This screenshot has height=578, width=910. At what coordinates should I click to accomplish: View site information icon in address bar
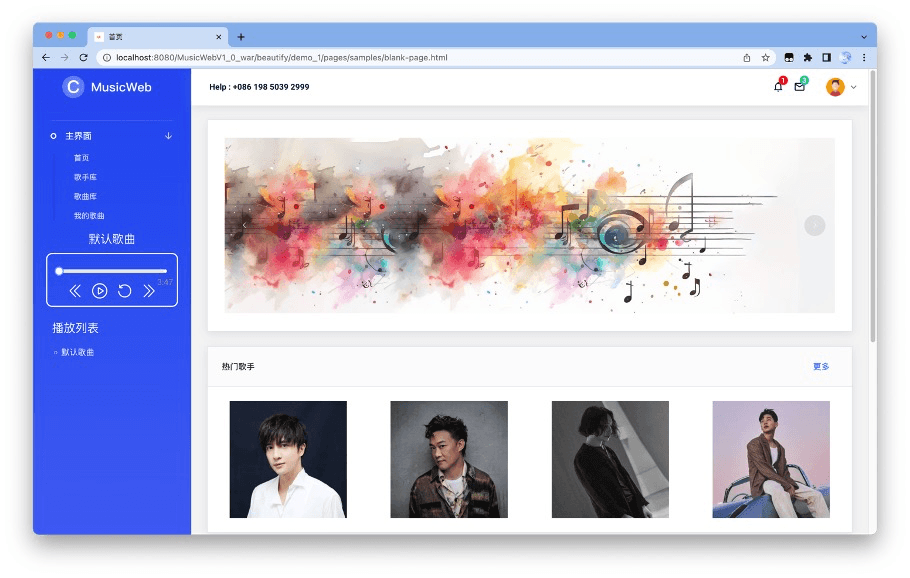[x=107, y=57]
